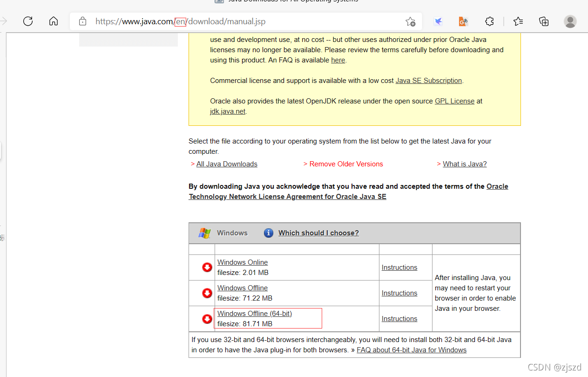Open the FAQ 'here' link

coord(338,60)
